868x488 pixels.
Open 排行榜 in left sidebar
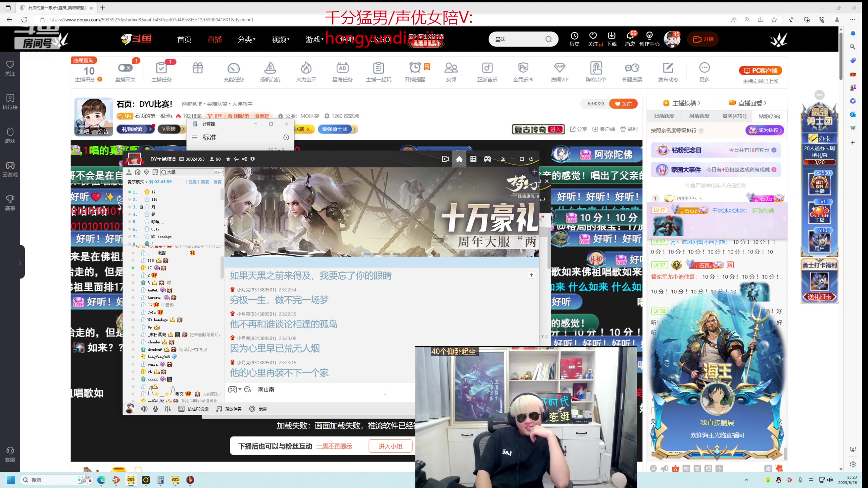10,102
